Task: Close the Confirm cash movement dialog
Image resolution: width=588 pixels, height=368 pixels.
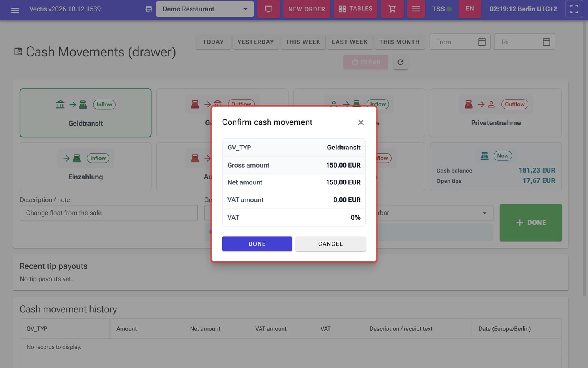Action: point(361,122)
